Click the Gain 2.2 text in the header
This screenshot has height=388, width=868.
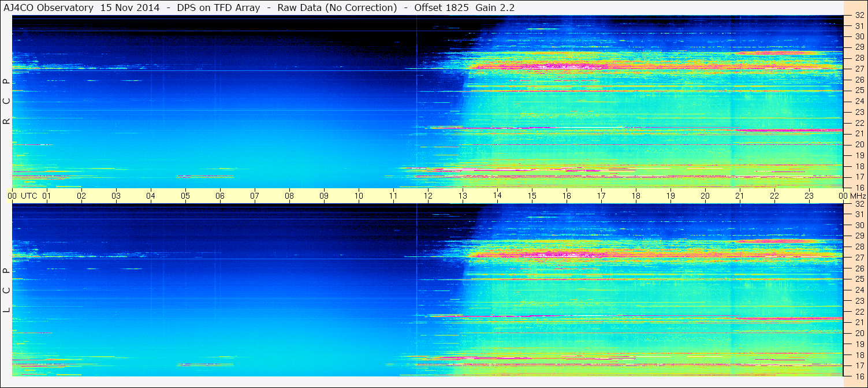[494, 8]
